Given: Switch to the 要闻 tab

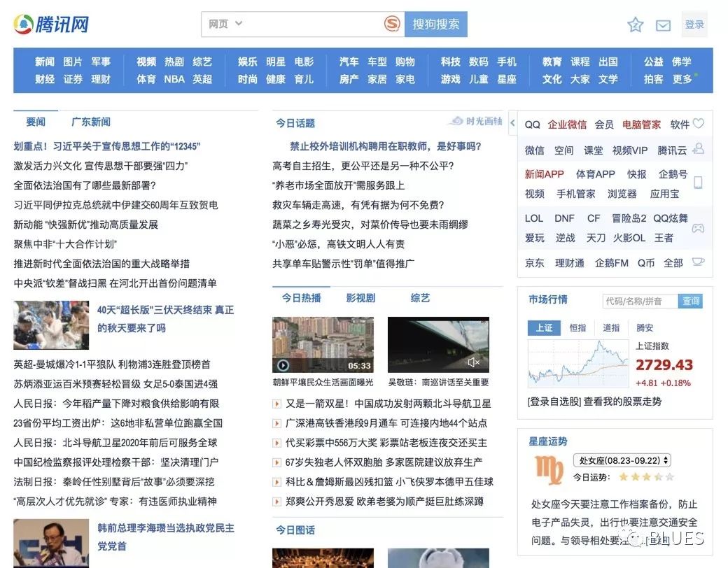Looking at the screenshot, I should click(36, 122).
